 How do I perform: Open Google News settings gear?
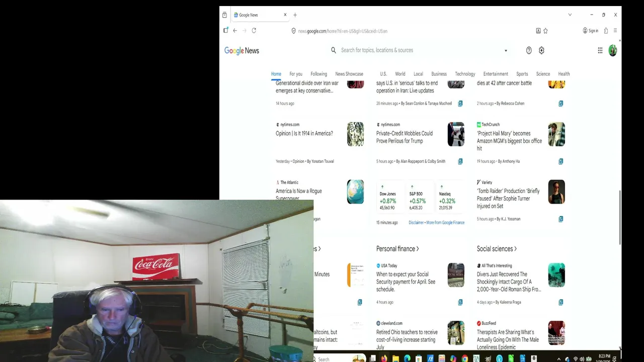click(541, 50)
